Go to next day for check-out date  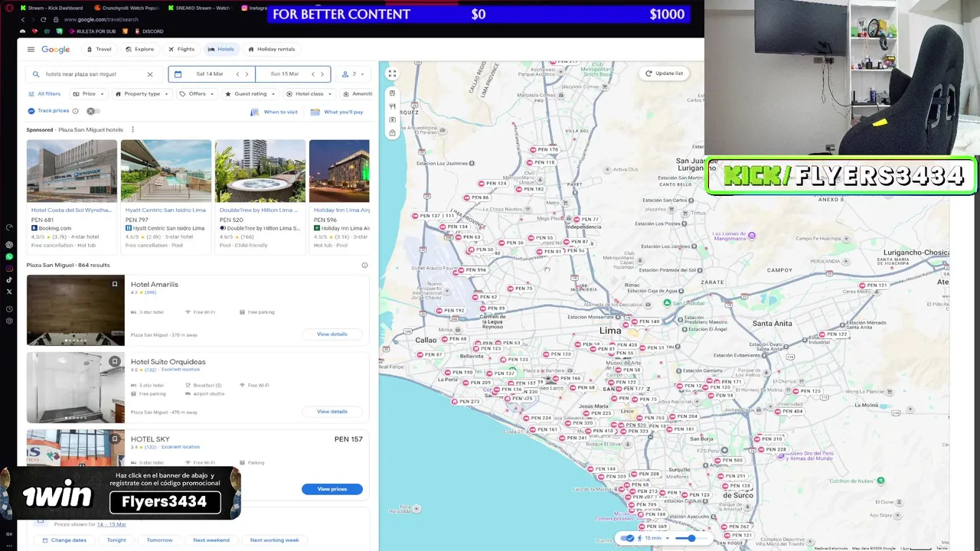click(322, 74)
